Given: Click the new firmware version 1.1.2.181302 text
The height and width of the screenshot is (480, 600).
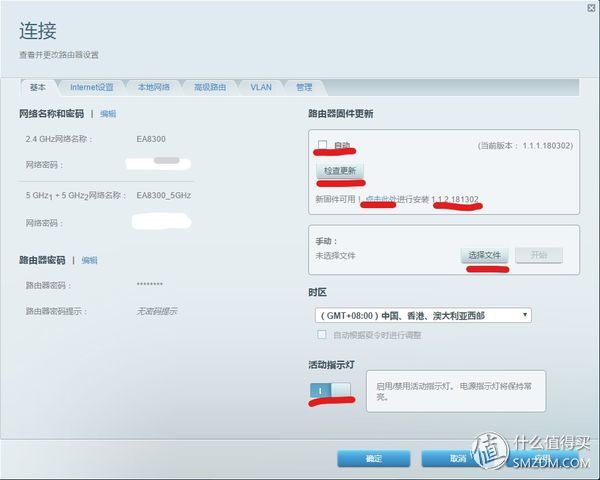Looking at the screenshot, I should pos(455,199).
